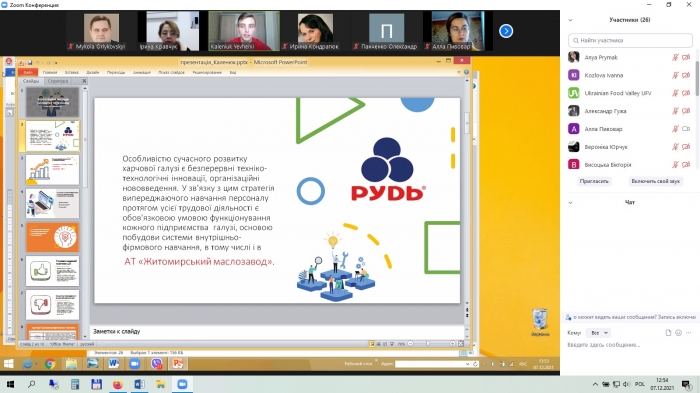Select the Kaleniuk Yevhenii video thumbnail

pyautogui.click(x=244, y=31)
